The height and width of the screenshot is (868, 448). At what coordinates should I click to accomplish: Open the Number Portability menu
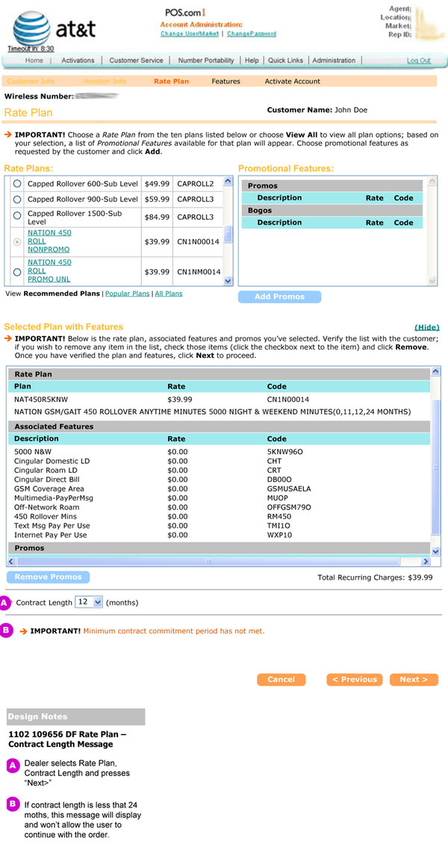tap(206, 61)
